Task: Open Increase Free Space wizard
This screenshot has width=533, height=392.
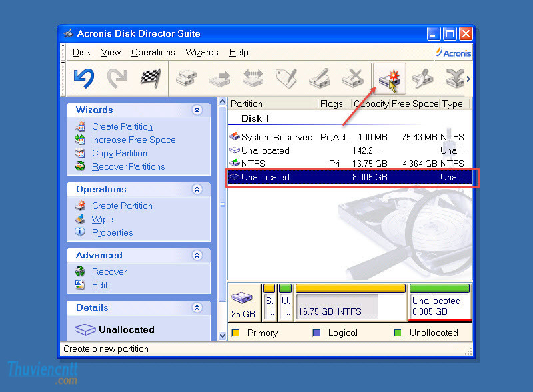Action: [134, 140]
